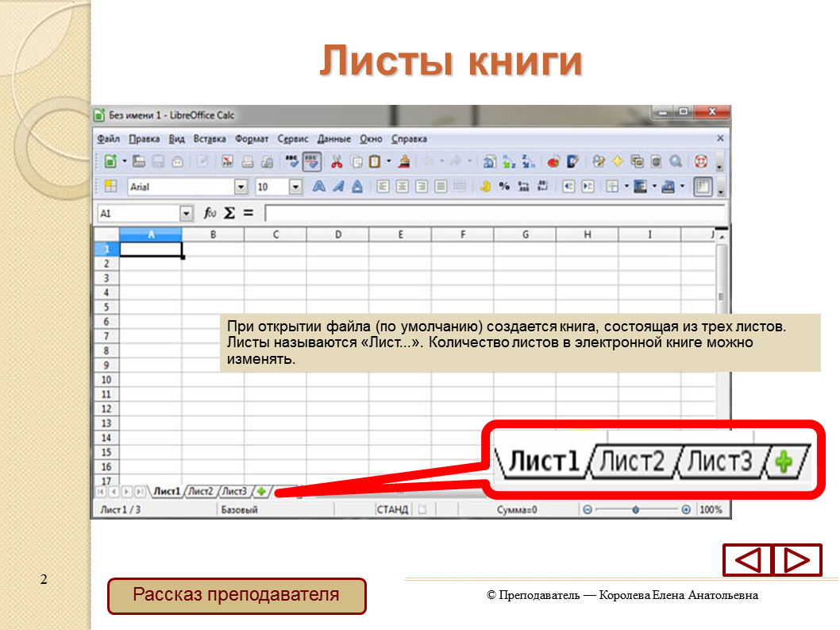Open the Правка menu
The height and width of the screenshot is (630, 840).
tap(144, 139)
